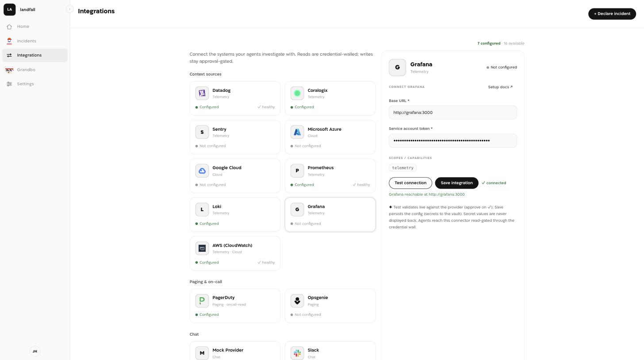Screen dimensions: 644x360
Task: Select Integrations in the sidebar
Action: (x=34, y=55)
